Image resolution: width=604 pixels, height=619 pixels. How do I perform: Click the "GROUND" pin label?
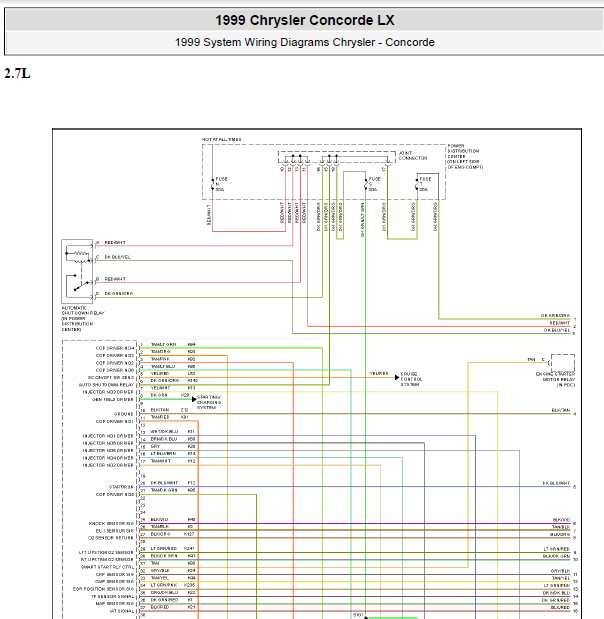click(x=124, y=414)
